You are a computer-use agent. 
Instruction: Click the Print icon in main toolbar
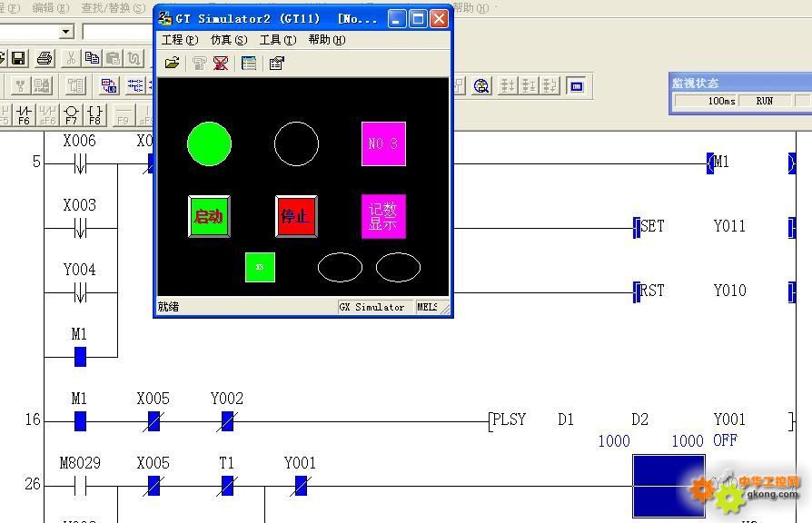click(x=45, y=58)
